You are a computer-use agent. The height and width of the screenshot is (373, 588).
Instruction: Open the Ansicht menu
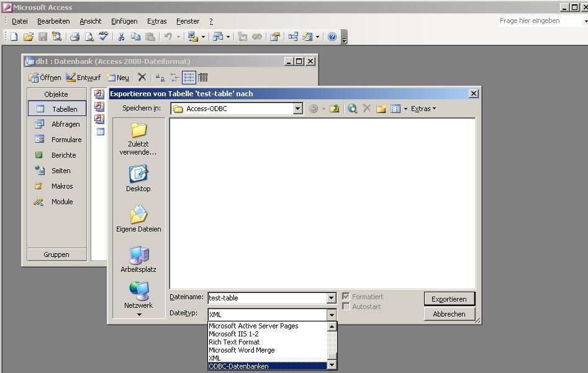click(x=91, y=21)
